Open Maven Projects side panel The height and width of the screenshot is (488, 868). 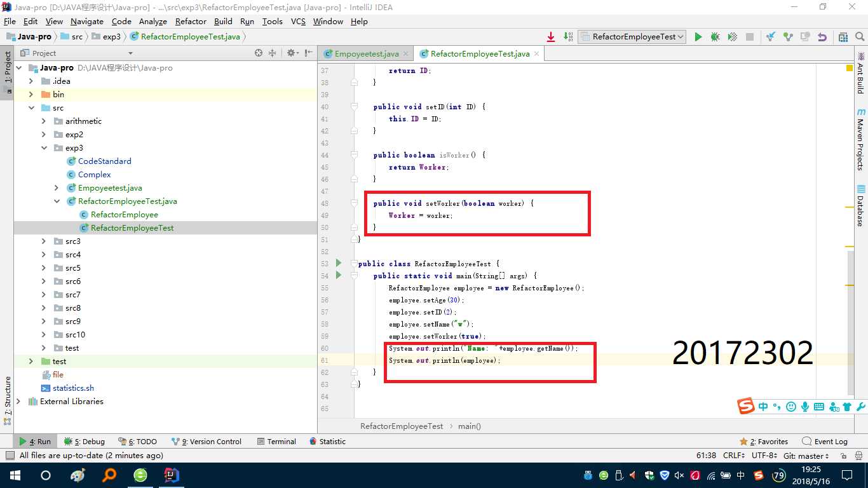pyautogui.click(x=861, y=139)
